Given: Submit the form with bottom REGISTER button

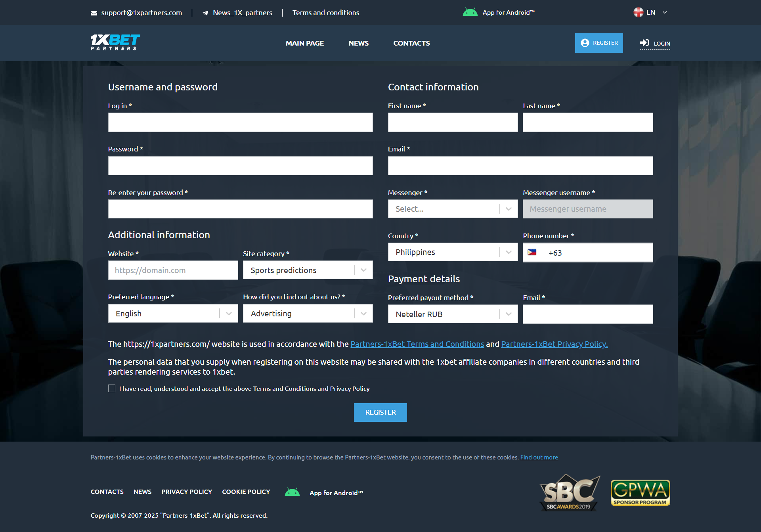Looking at the screenshot, I should (x=380, y=412).
